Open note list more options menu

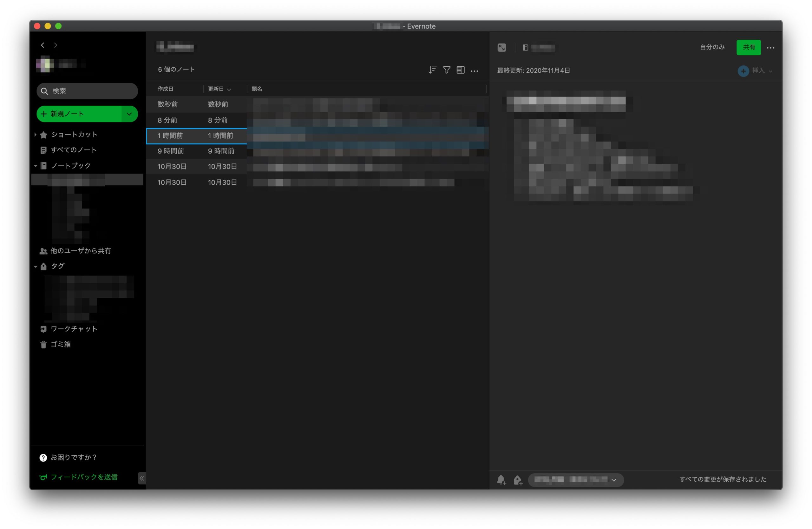click(474, 71)
